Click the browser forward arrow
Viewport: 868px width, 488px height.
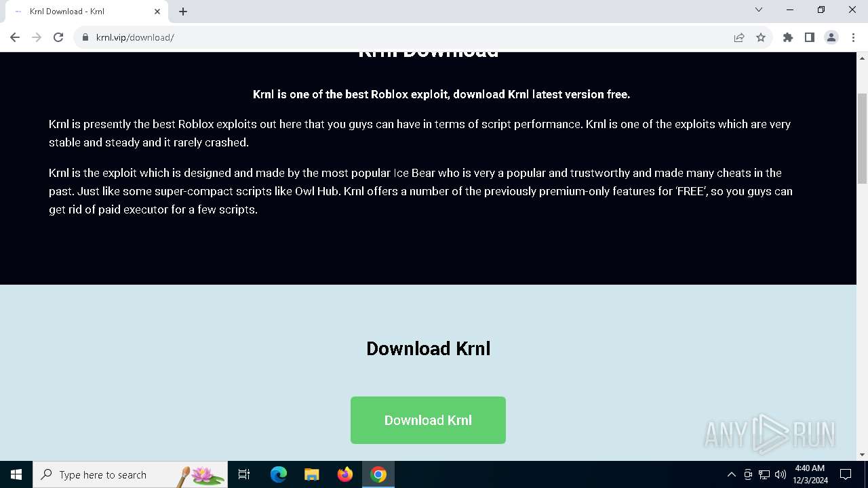37,37
